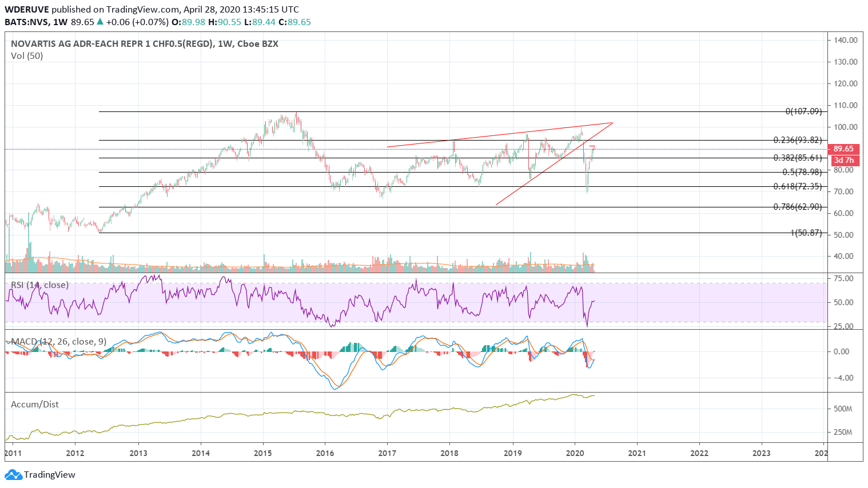
Task: Click the red 89.65 current price tag
Action: click(843, 149)
